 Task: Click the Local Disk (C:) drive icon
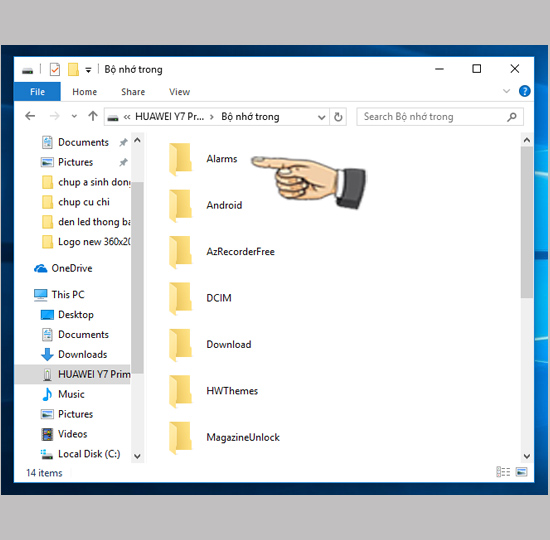[47, 454]
